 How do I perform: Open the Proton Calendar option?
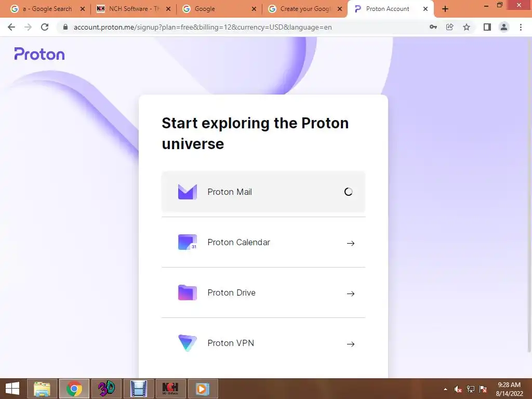263,242
